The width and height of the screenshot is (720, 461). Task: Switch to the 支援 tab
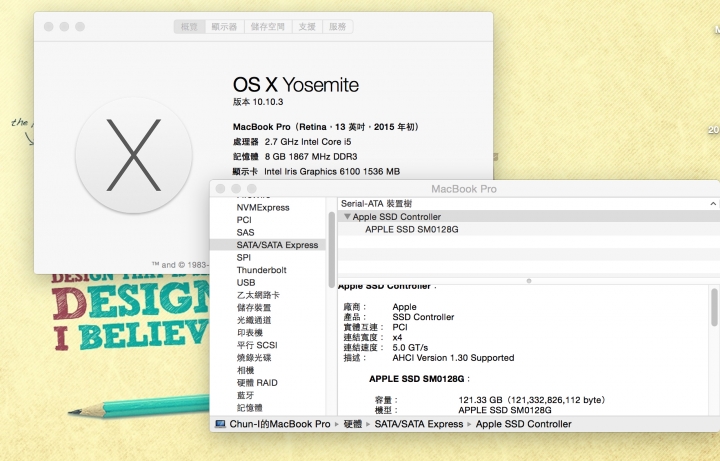pyautogui.click(x=307, y=27)
